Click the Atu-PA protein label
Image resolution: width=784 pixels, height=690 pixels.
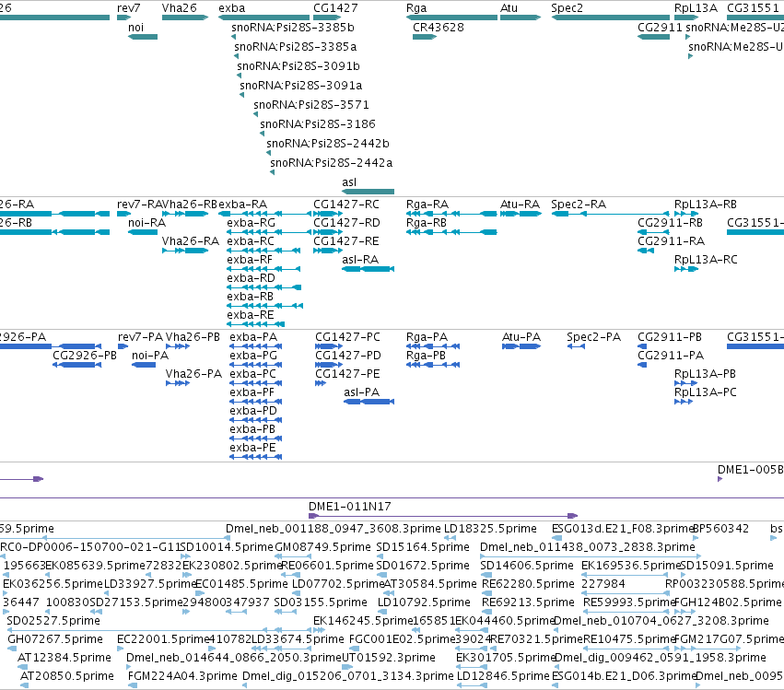(521, 337)
